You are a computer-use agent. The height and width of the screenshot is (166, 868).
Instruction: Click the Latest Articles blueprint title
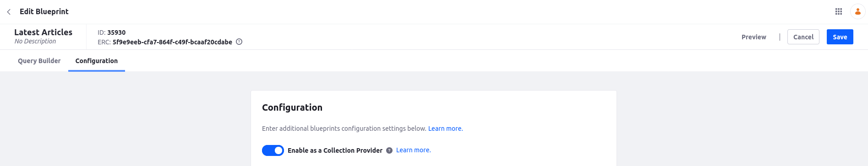pyautogui.click(x=44, y=32)
